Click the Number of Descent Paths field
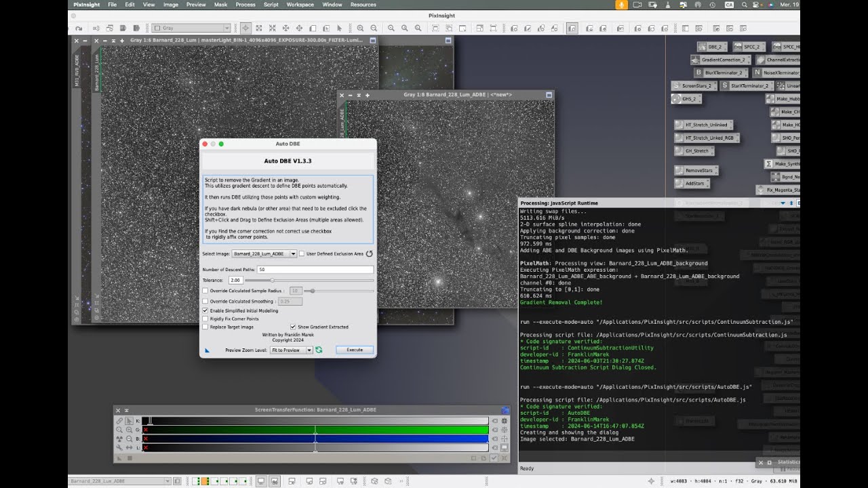This screenshot has width=868, height=488. [315, 270]
